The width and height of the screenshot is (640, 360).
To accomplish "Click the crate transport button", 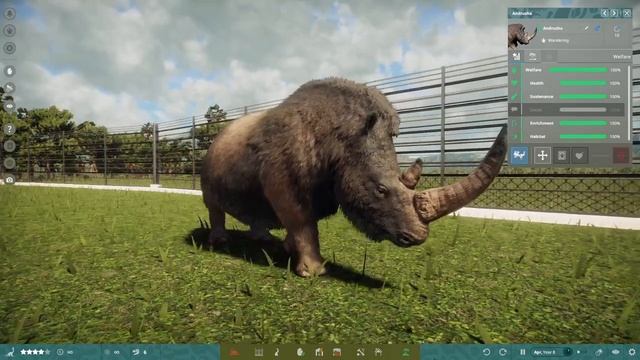I will 562,156.
